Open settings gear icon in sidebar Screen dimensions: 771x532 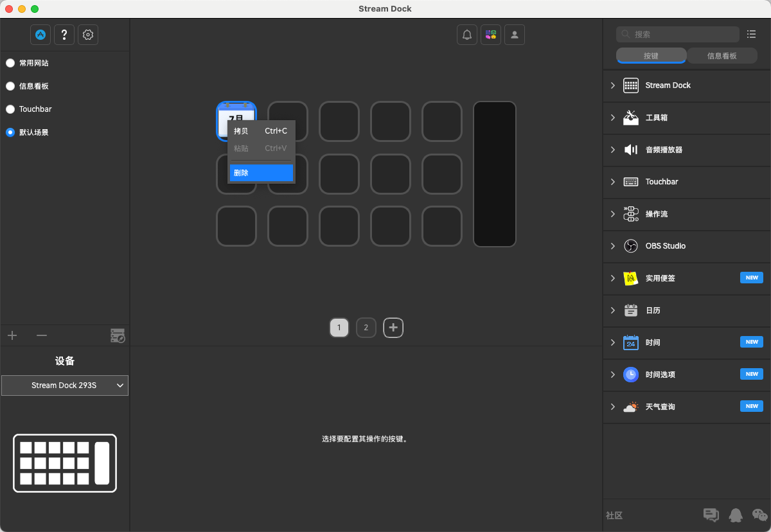(x=88, y=35)
